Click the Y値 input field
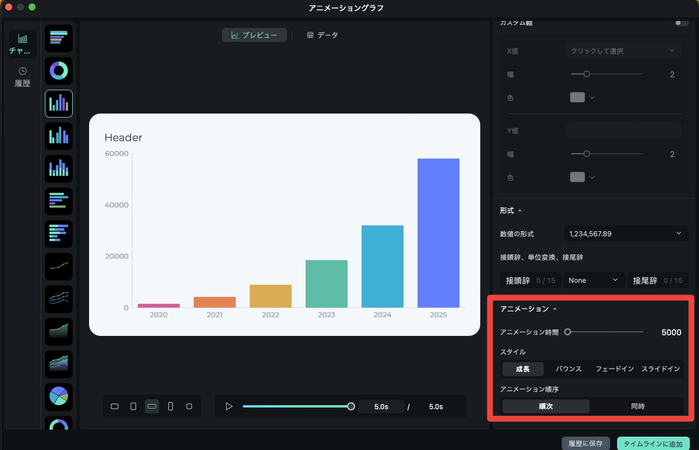The height and width of the screenshot is (450, 699). coord(623,131)
